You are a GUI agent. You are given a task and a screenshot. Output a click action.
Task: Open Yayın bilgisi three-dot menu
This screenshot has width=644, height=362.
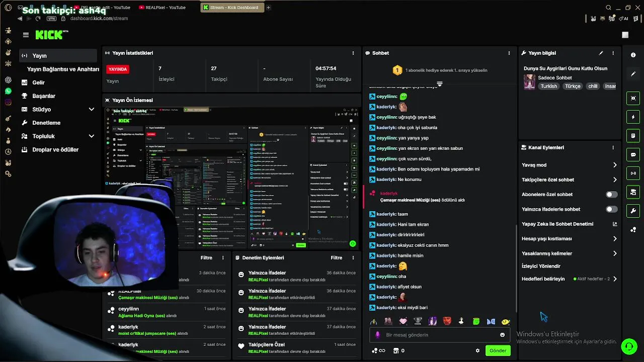(613, 53)
